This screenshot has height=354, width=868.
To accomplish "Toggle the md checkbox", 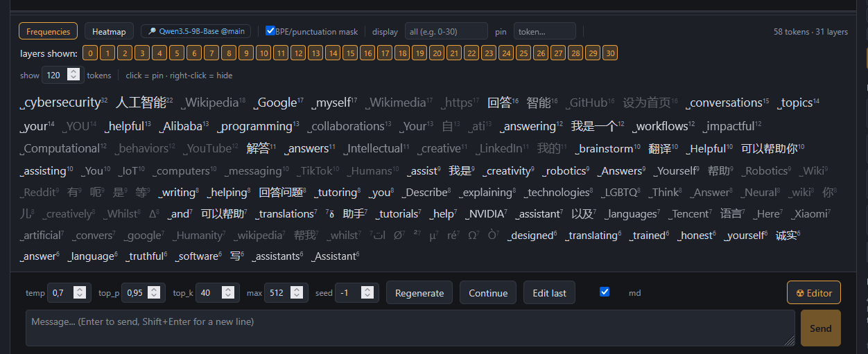I will [605, 292].
